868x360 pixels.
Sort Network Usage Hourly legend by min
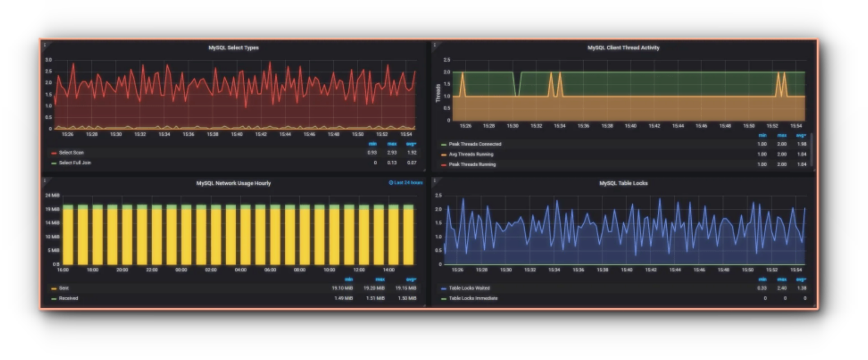tap(349, 280)
